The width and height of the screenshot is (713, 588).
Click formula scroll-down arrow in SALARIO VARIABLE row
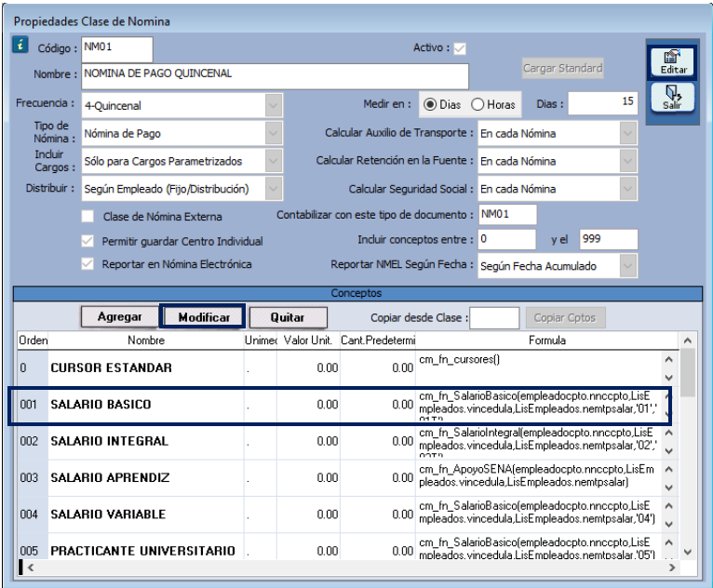(x=668, y=524)
